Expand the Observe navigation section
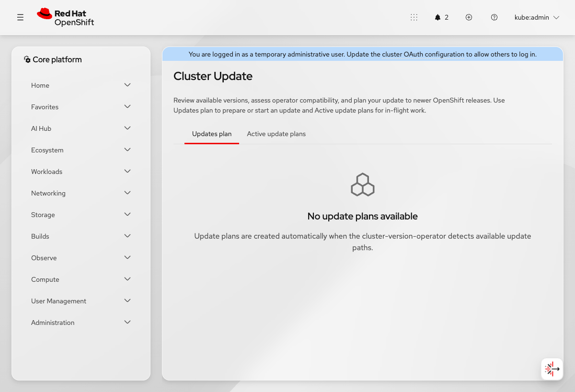This screenshot has height=392, width=575. point(81,258)
